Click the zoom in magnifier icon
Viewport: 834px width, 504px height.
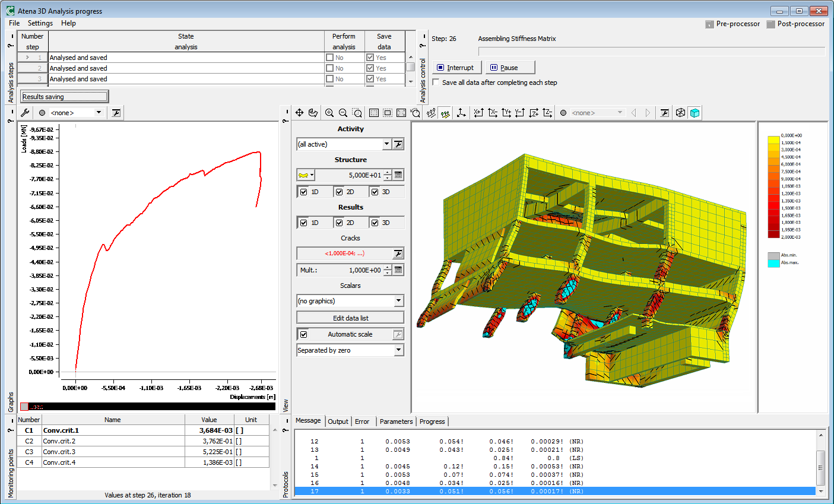pyautogui.click(x=329, y=113)
